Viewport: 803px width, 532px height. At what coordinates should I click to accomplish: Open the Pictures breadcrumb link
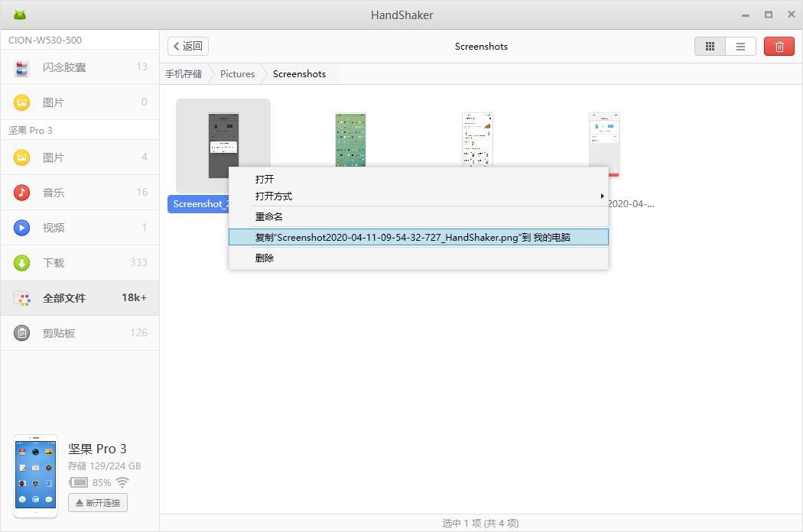tap(237, 73)
